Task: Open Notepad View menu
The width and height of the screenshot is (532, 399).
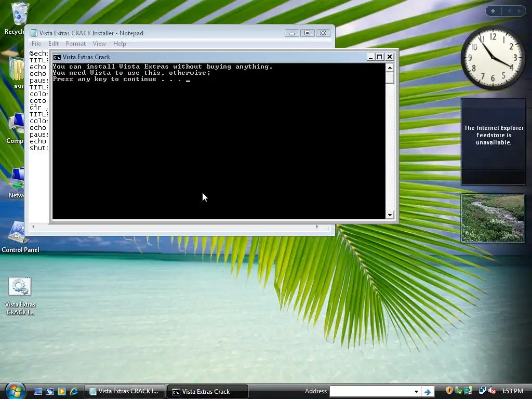Action: pos(99,44)
